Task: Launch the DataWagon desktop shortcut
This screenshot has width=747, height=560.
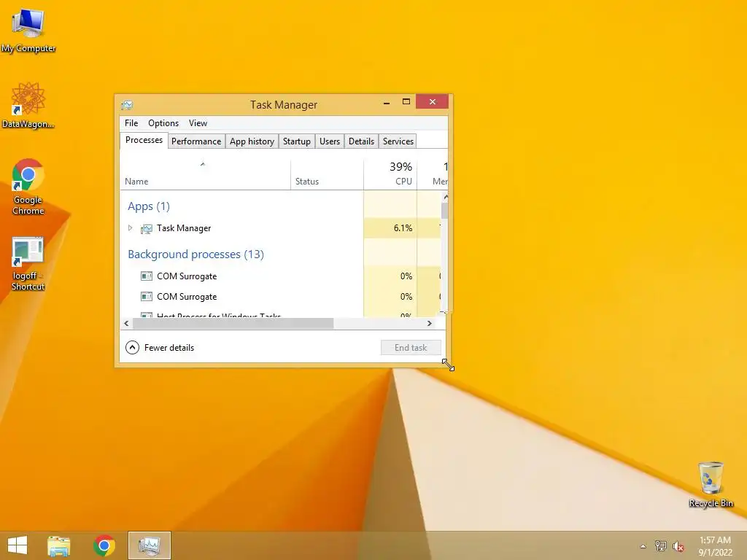Action: pos(28,105)
